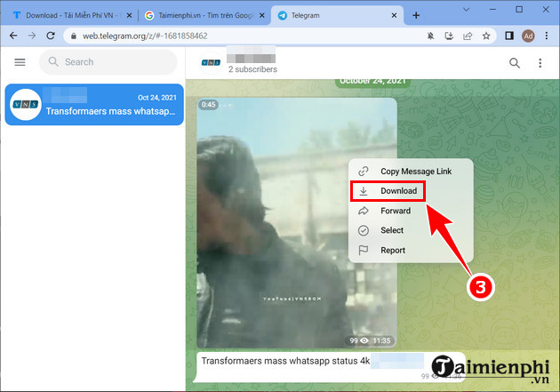Viewport: 560px width, 392px height.
Task: Open the Telegram hamburger menu
Action: [x=20, y=62]
